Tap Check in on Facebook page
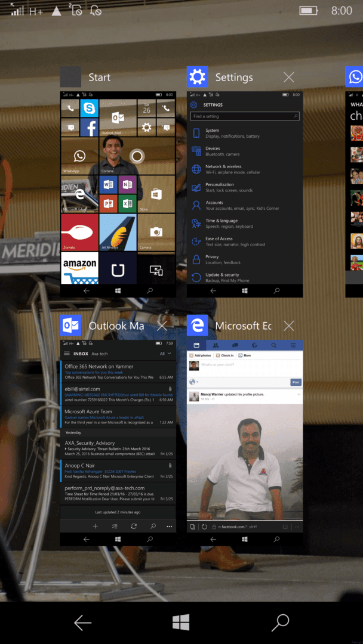 [224, 355]
